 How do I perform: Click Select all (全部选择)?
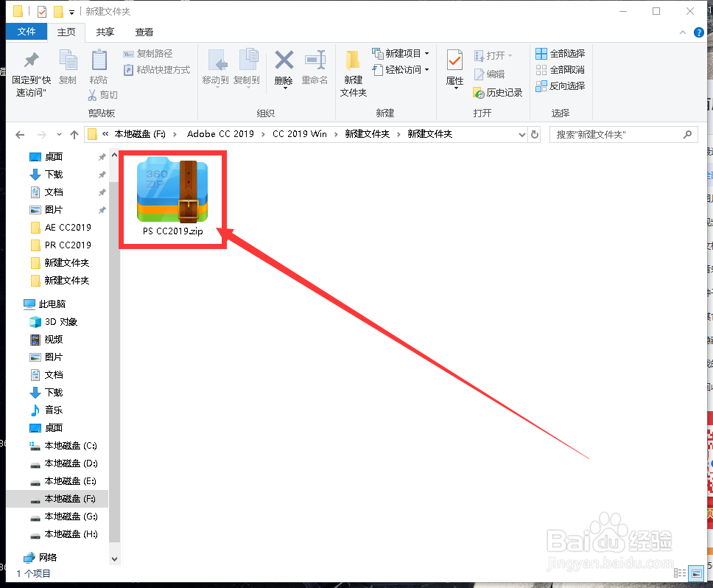pos(560,54)
